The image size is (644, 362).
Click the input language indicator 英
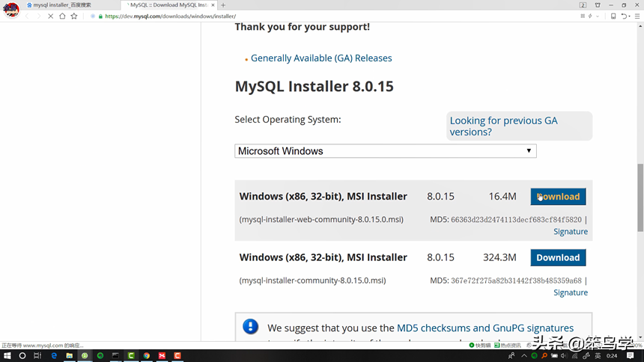(x=598, y=356)
